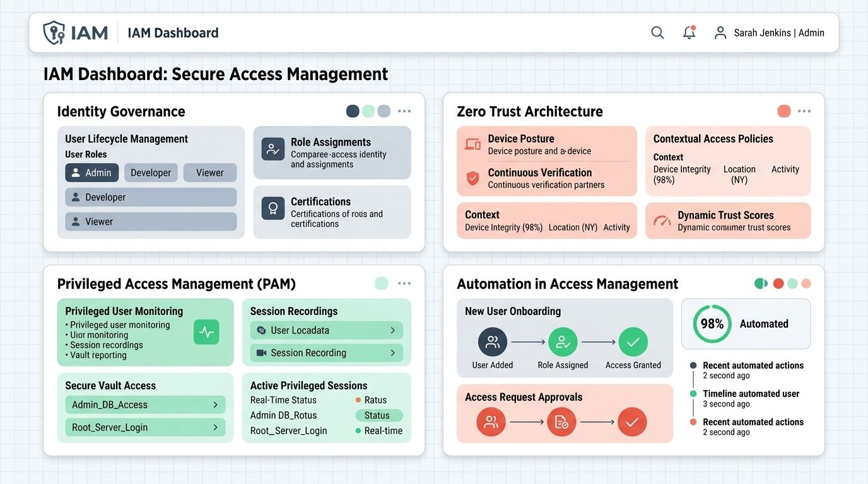Open the Role Assignments card

[x=332, y=153]
